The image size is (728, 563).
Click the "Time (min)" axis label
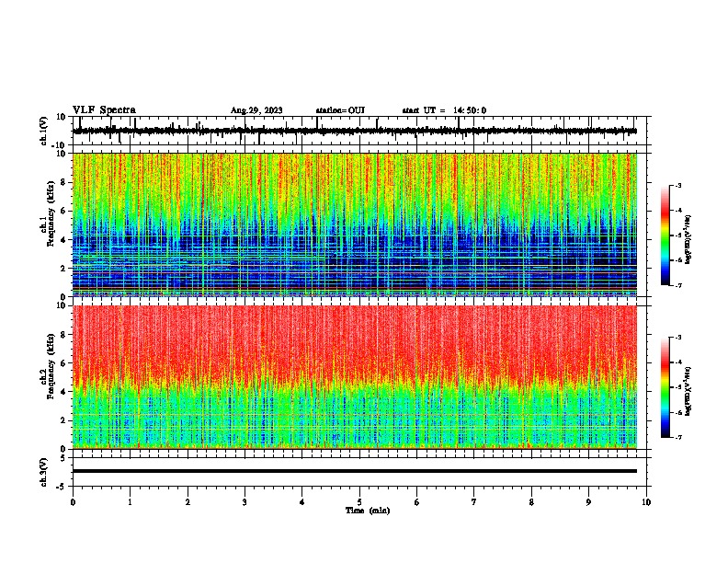point(368,511)
